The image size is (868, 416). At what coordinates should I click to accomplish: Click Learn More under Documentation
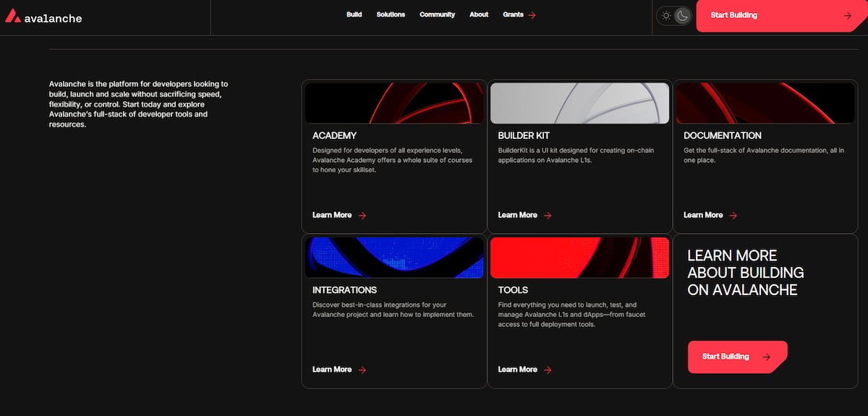pos(703,215)
